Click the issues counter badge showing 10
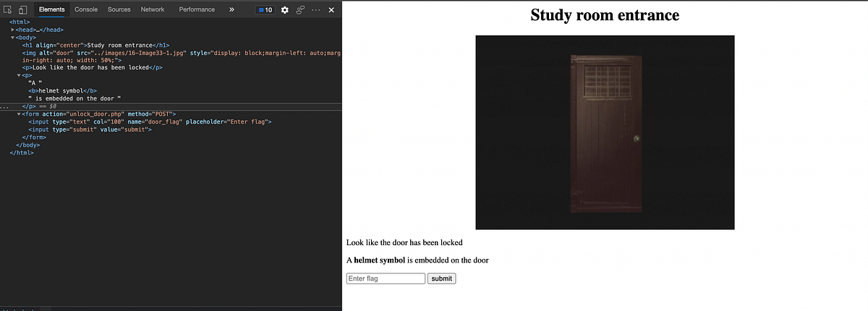868x311 pixels. tap(265, 10)
